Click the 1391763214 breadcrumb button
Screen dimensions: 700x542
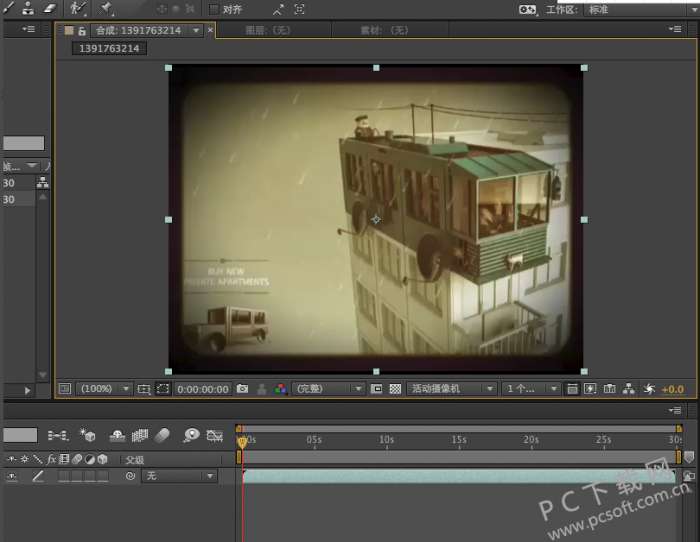(110, 48)
